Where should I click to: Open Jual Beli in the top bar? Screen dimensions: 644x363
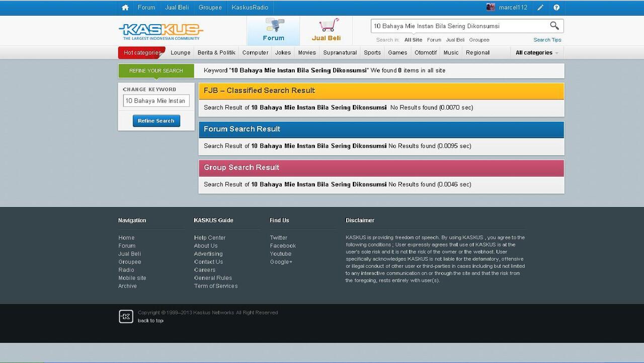pos(177,8)
